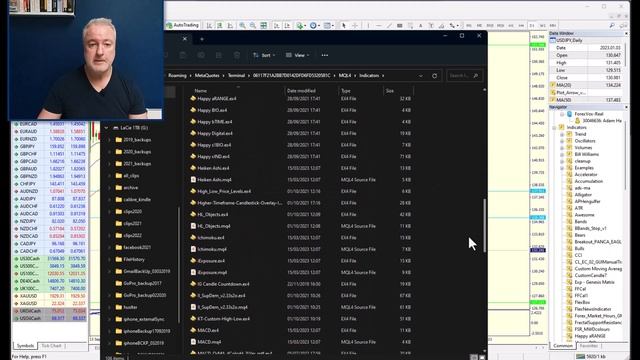The height and width of the screenshot is (360, 640).
Task: Select the Alligator indicator in Navigator
Action: pos(583,195)
